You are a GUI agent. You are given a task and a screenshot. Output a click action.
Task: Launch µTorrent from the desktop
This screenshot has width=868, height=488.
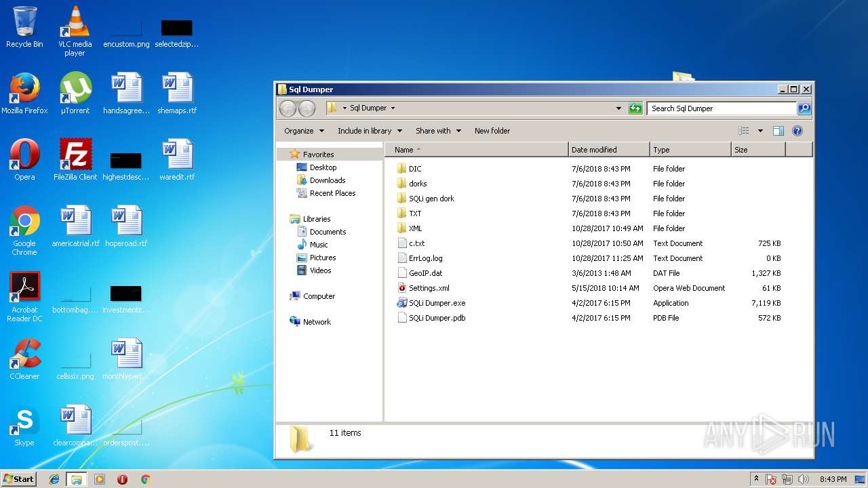tap(75, 94)
